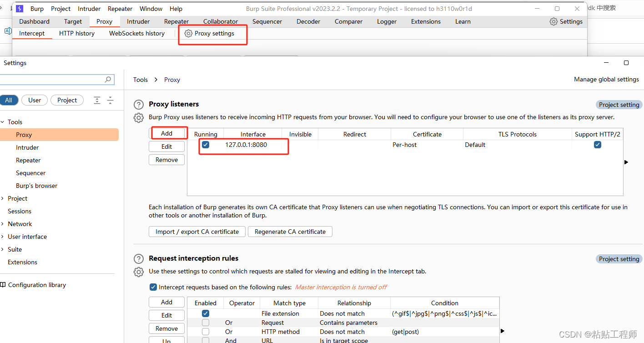The height and width of the screenshot is (343, 644).
Task: Expand the Project tree node chevron
Action: pos(2,198)
